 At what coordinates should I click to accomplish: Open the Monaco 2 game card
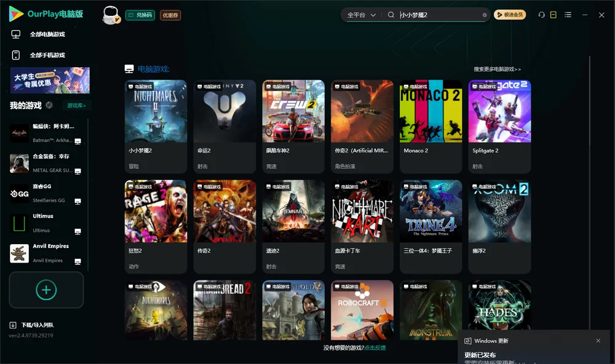click(x=430, y=126)
